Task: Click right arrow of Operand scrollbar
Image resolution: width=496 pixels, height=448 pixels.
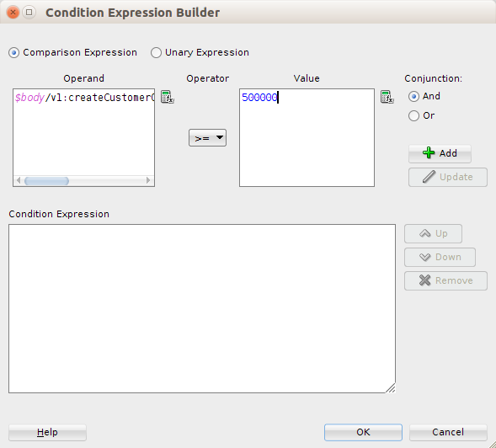Action: 148,181
